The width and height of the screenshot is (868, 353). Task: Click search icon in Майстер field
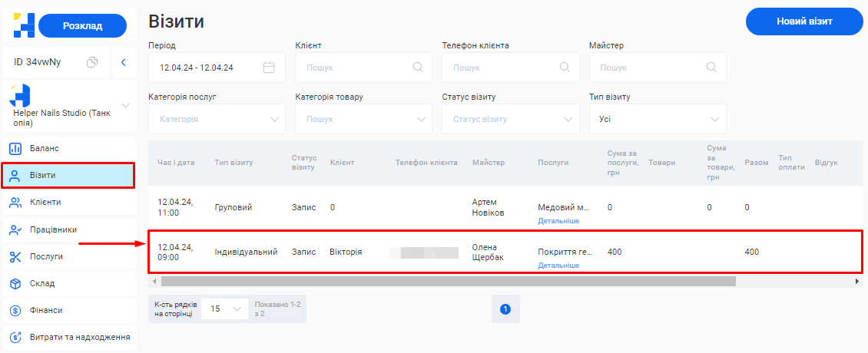pyautogui.click(x=711, y=68)
